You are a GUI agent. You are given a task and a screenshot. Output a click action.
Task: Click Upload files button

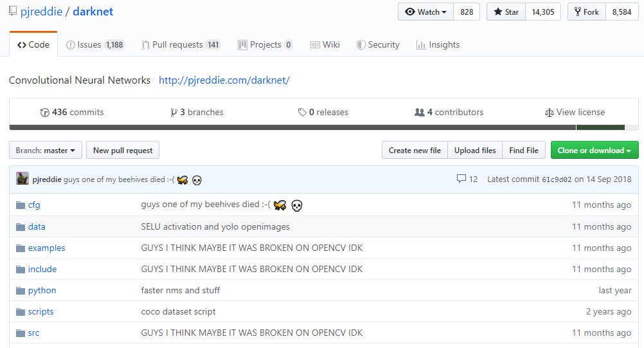tap(475, 151)
